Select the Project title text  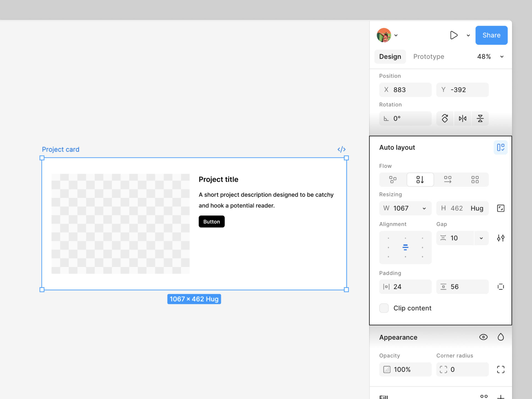218,179
